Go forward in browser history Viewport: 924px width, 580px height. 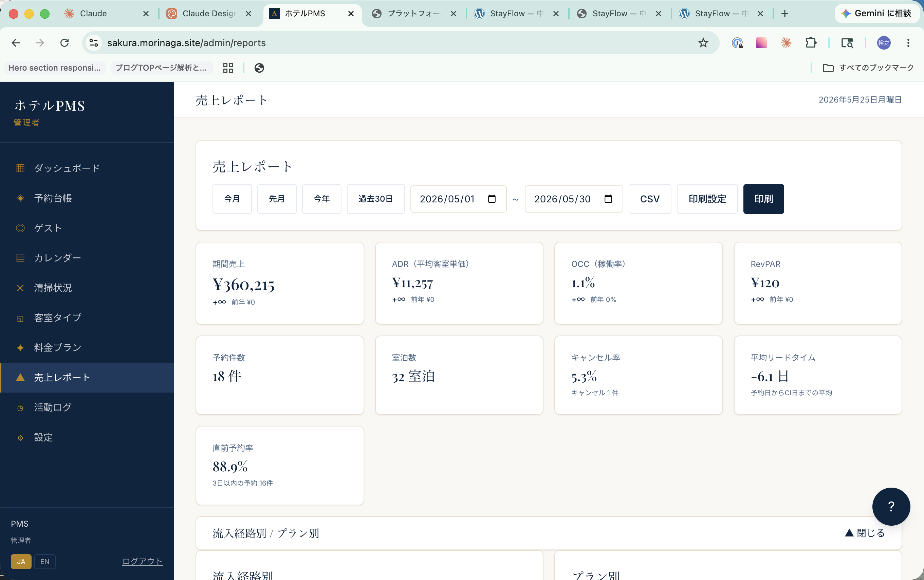[x=40, y=42]
